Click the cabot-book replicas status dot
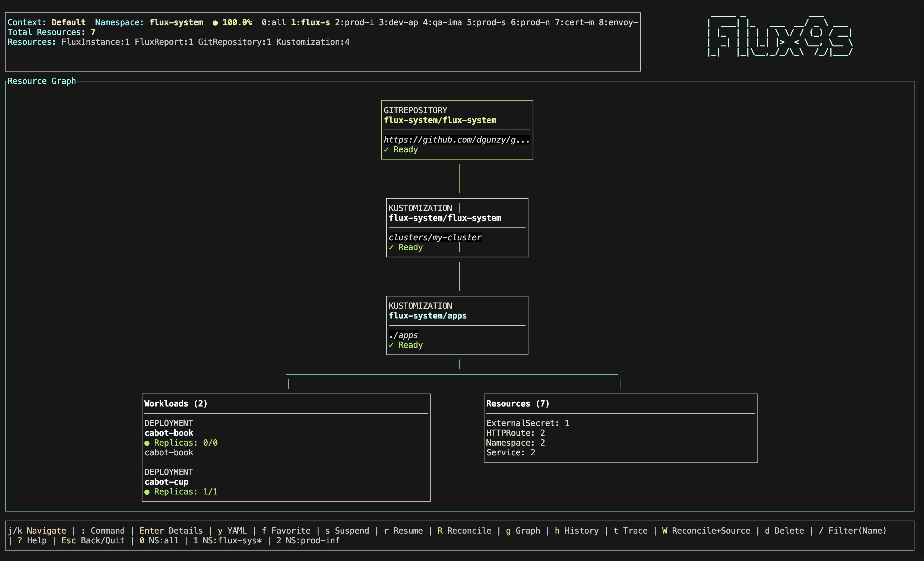The width and height of the screenshot is (924, 561). [x=147, y=443]
